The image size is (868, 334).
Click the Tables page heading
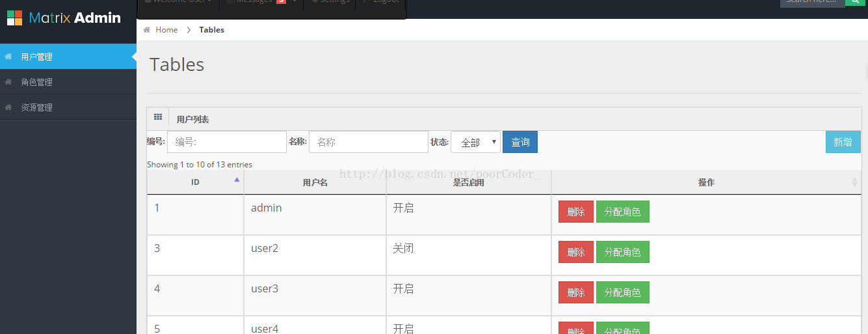point(177,64)
